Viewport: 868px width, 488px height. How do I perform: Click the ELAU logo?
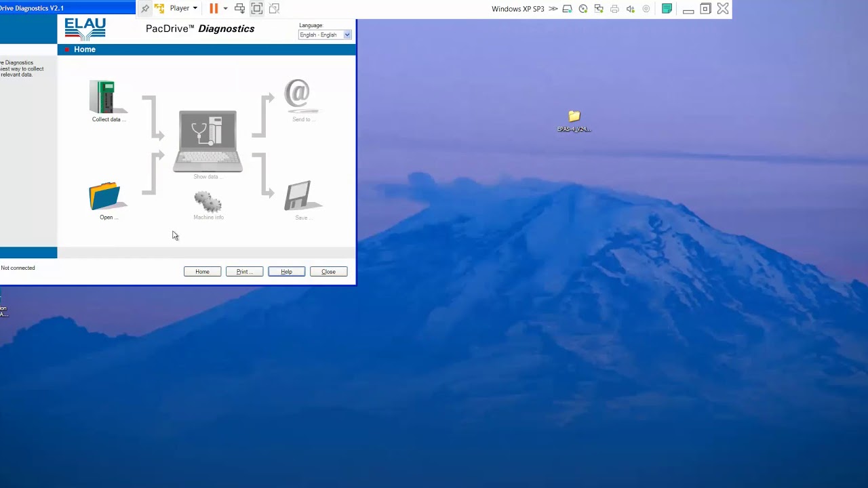(85, 30)
